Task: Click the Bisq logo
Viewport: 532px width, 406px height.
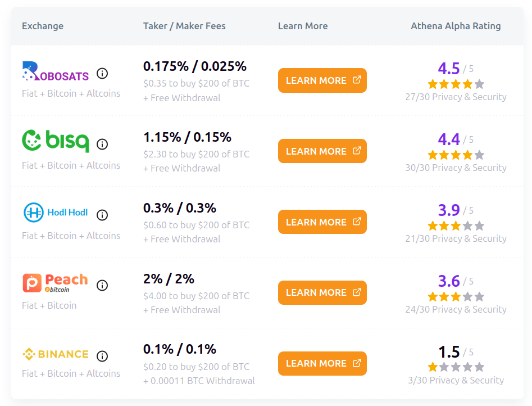Action: tap(56, 141)
